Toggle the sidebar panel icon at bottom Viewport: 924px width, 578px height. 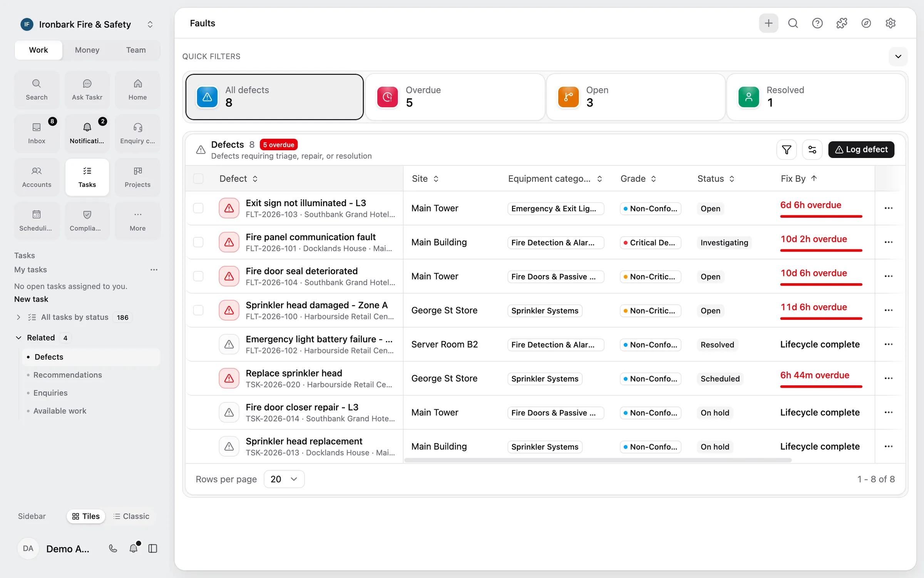pos(153,548)
